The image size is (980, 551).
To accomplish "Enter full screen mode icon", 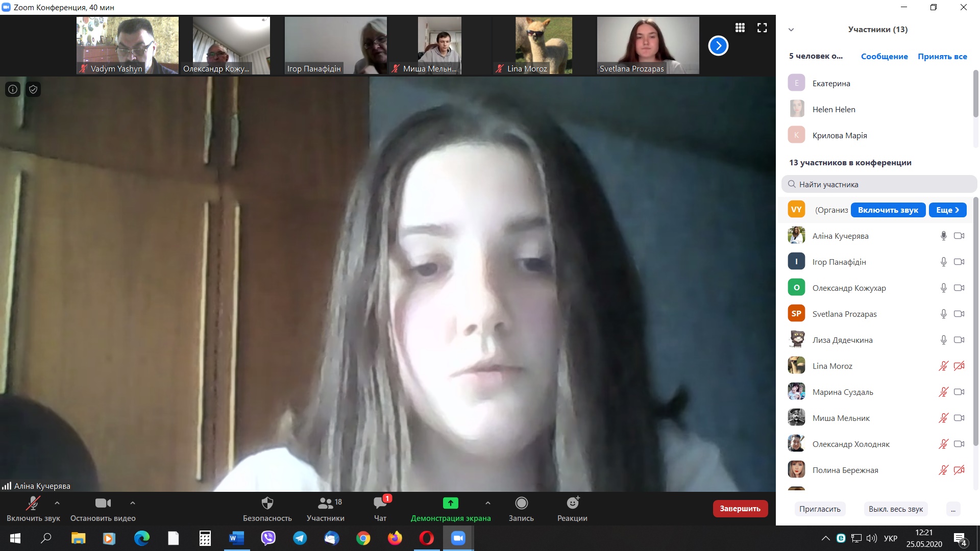I will click(762, 28).
